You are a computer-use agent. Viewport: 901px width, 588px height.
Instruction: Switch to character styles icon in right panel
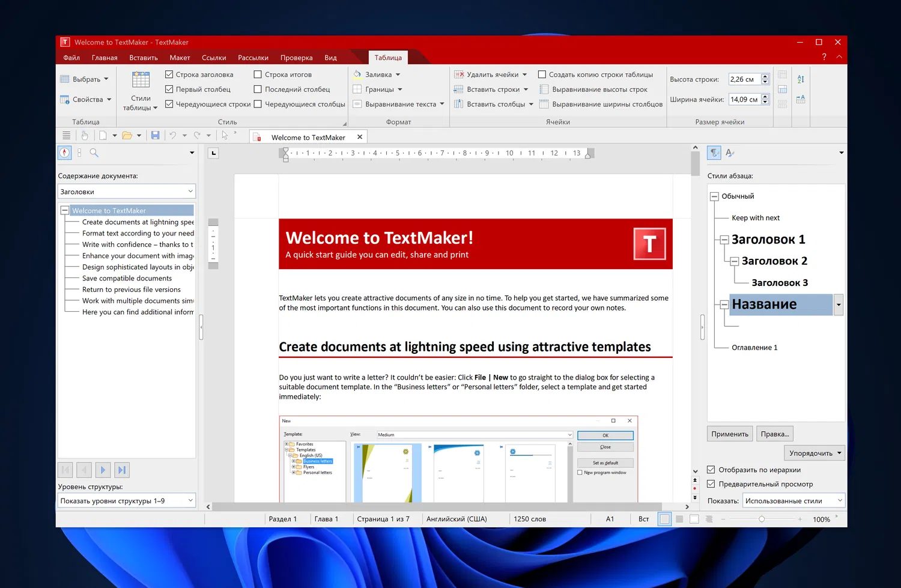[x=730, y=153]
